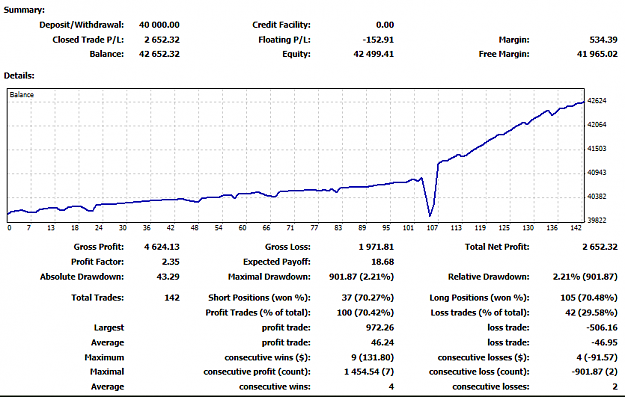Image resolution: width=625 pixels, height=397 pixels.
Task: Click the Total Net Profit value 2 652.32
Action: pos(600,247)
